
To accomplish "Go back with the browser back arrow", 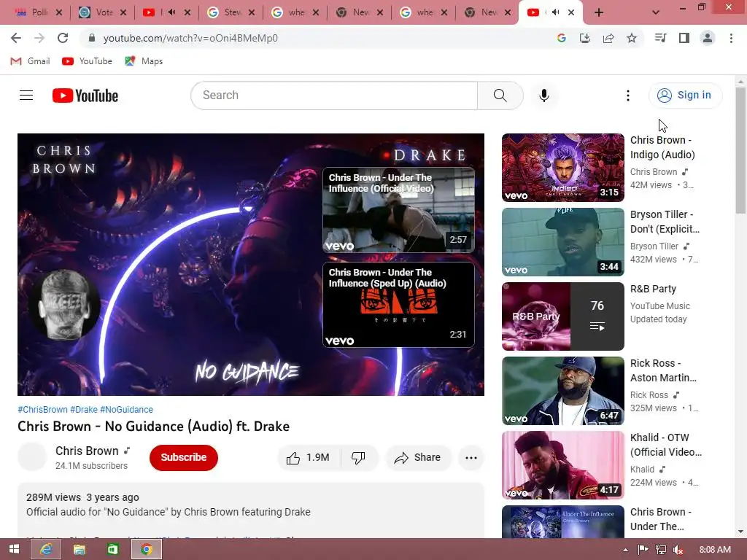I will (x=16, y=38).
